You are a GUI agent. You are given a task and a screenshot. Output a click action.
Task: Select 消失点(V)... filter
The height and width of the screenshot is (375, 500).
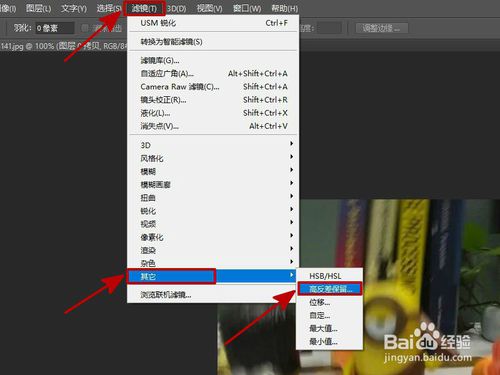(x=213, y=126)
